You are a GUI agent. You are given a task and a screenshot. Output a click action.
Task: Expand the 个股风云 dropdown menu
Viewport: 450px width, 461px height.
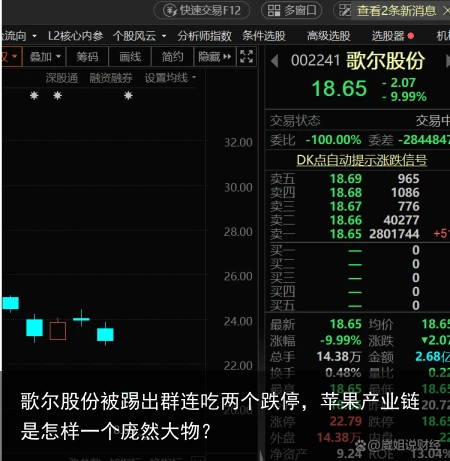[164, 36]
